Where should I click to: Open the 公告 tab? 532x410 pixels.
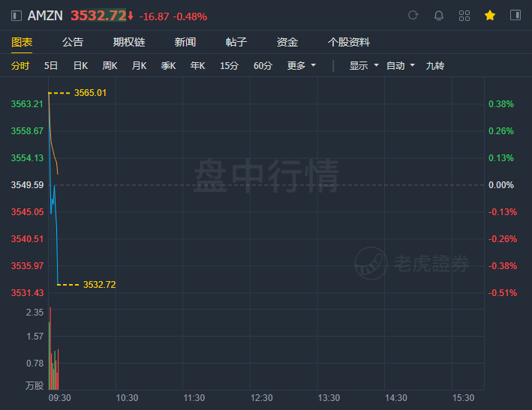click(x=73, y=42)
